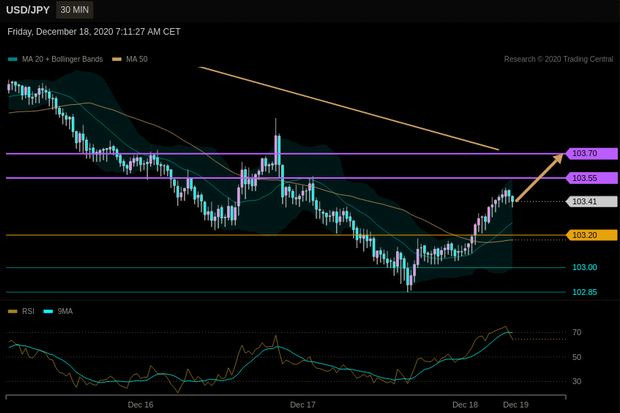Click the RSI 70 axis value
Screen dimensions: 620x413
[x=577, y=332]
